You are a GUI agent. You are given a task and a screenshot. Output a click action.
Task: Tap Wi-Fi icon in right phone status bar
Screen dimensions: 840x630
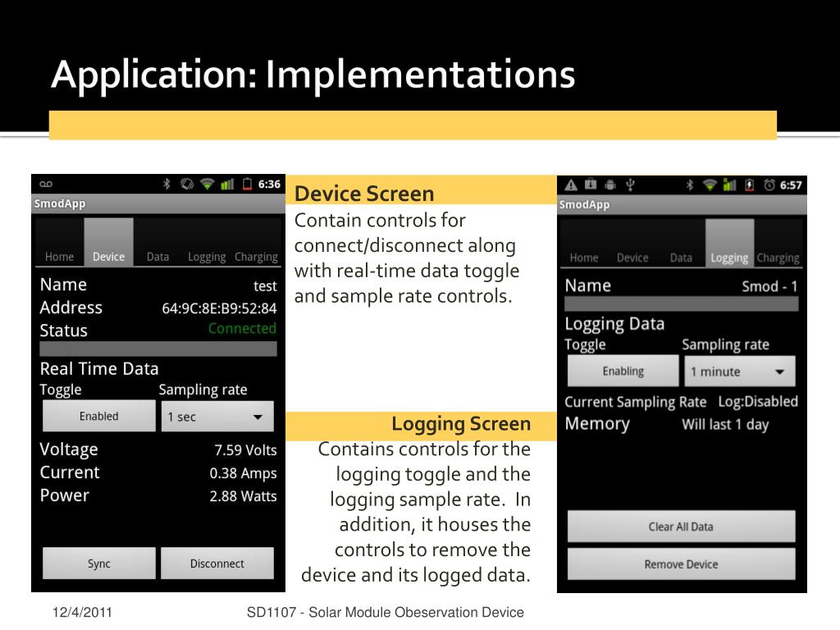pyautogui.click(x=710, y=185)
